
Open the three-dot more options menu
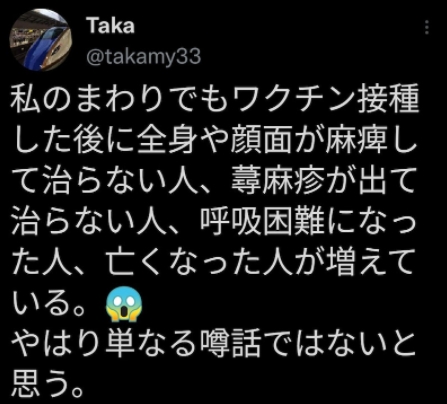pos(427,27)
